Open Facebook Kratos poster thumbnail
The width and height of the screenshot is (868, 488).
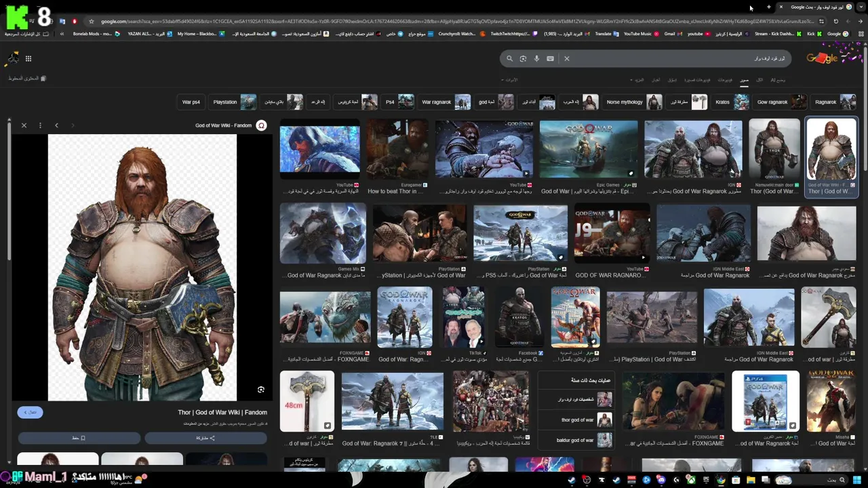(519, 318)
